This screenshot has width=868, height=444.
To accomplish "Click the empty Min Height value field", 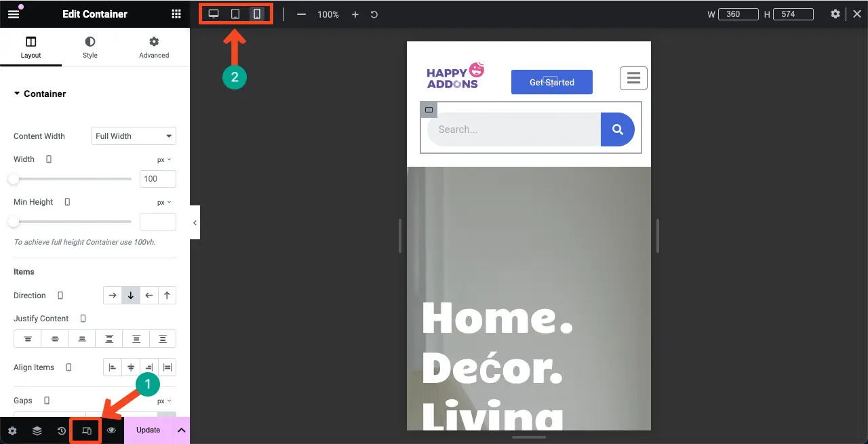I will [158, 222].
